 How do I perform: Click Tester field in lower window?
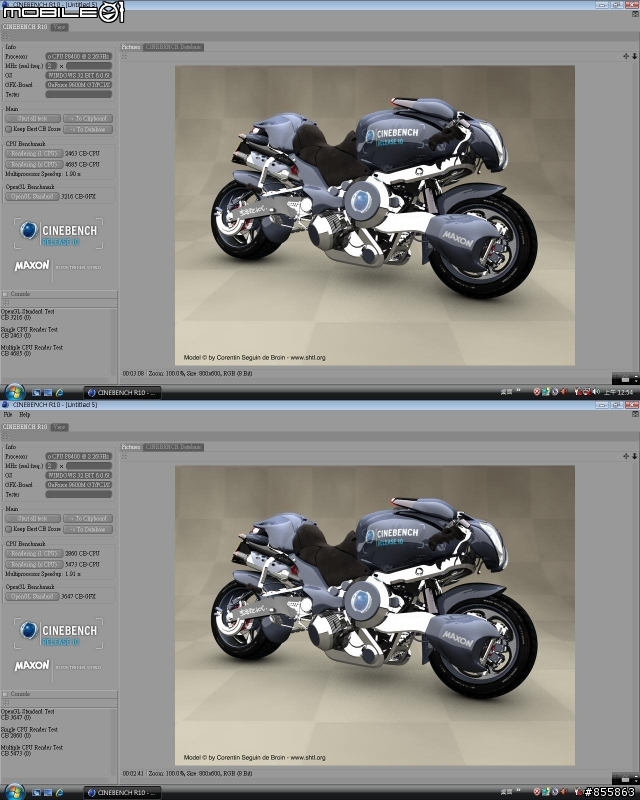tap(79, 494)
